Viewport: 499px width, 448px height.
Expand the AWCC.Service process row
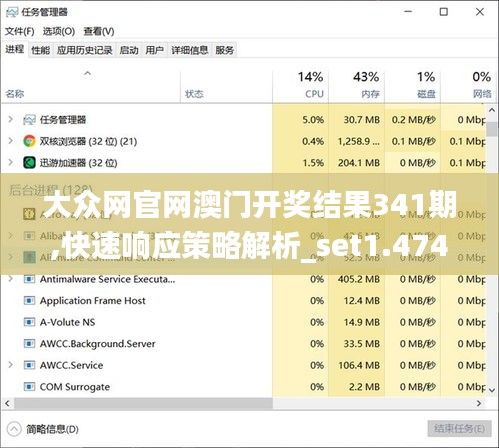11,365
